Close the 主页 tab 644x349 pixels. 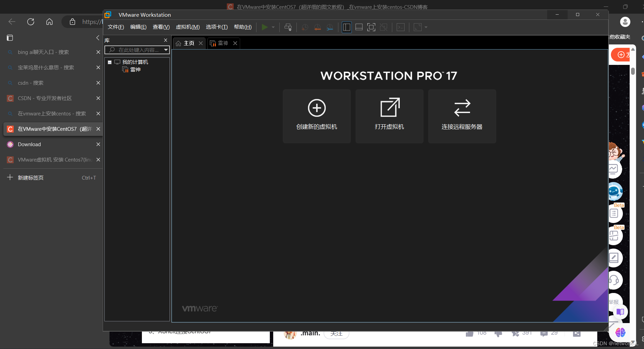(x=201, y=43)
